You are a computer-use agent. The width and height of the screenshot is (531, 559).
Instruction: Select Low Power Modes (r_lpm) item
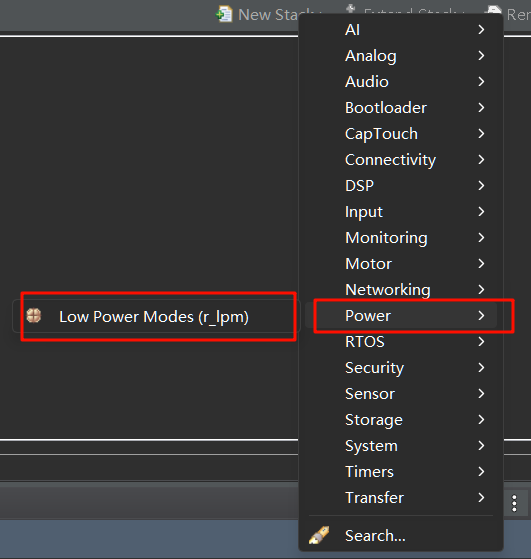[x=156, y=317]
